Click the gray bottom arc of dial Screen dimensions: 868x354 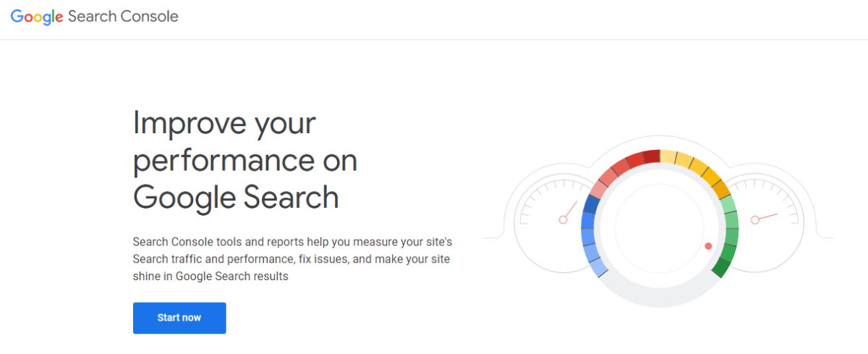click(x=659, y=295)
